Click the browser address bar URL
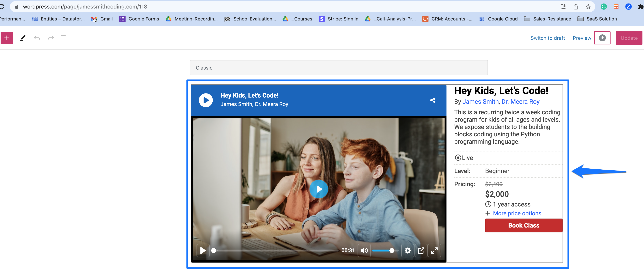The height and width of the screenshot is (271, 644). [85, 7]
